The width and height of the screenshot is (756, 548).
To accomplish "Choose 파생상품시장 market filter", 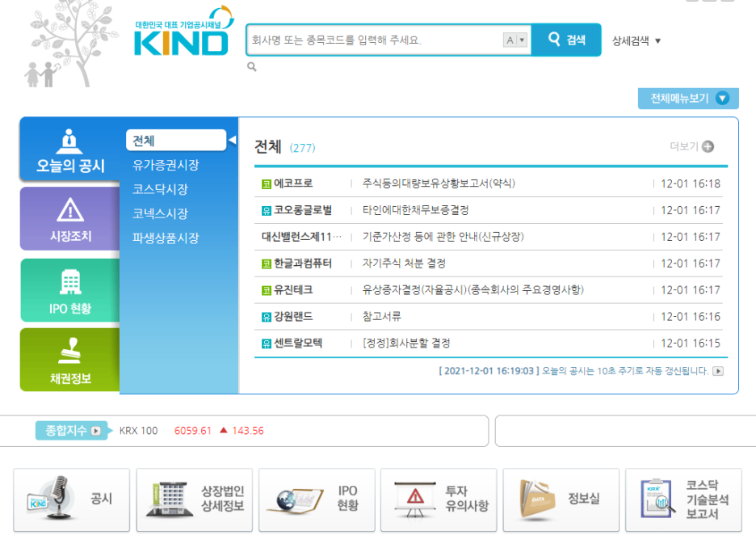I will [166, 238].
